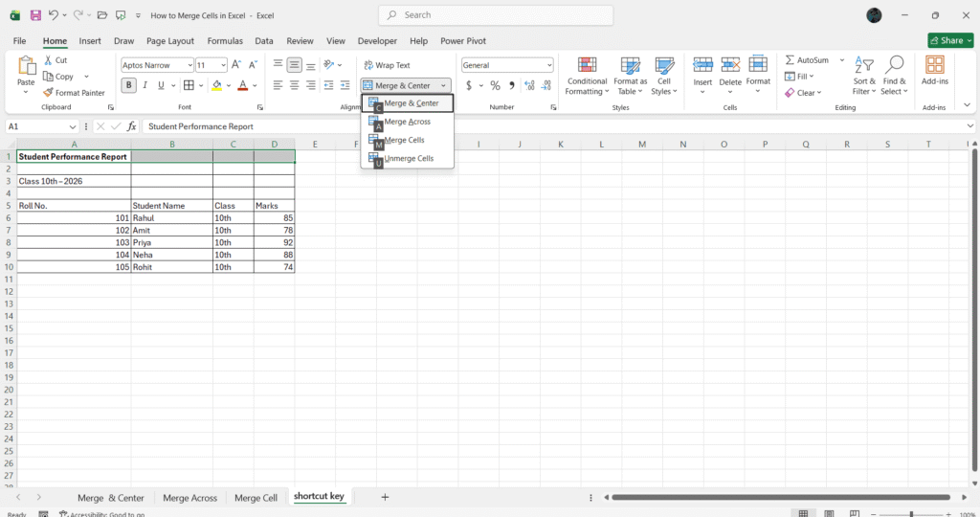Align text to the left
This screenshot has width=980, height=517.
tap(278, 85)
